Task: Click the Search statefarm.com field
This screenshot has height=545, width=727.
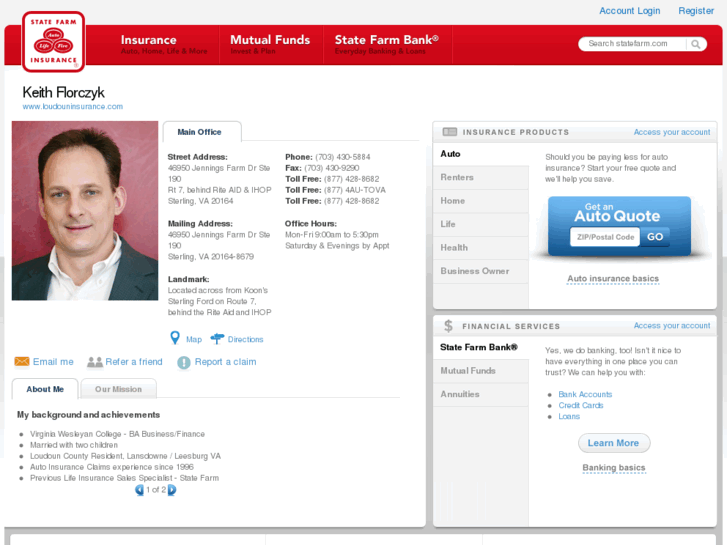Action: (632, 44)
